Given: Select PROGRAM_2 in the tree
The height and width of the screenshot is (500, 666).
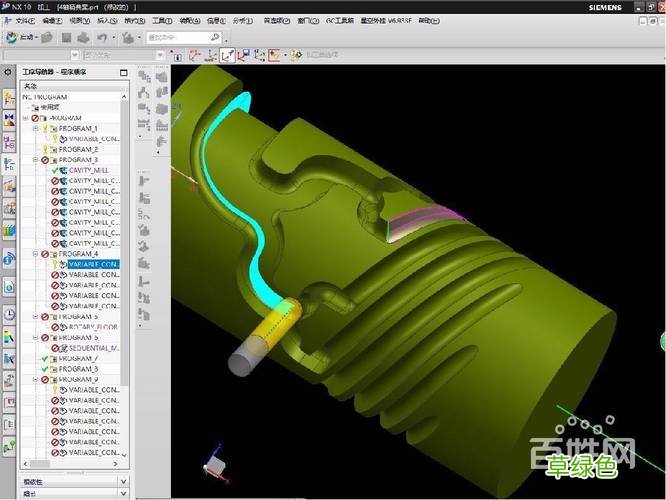Looking at the screenshot, I should pos(78,150).
